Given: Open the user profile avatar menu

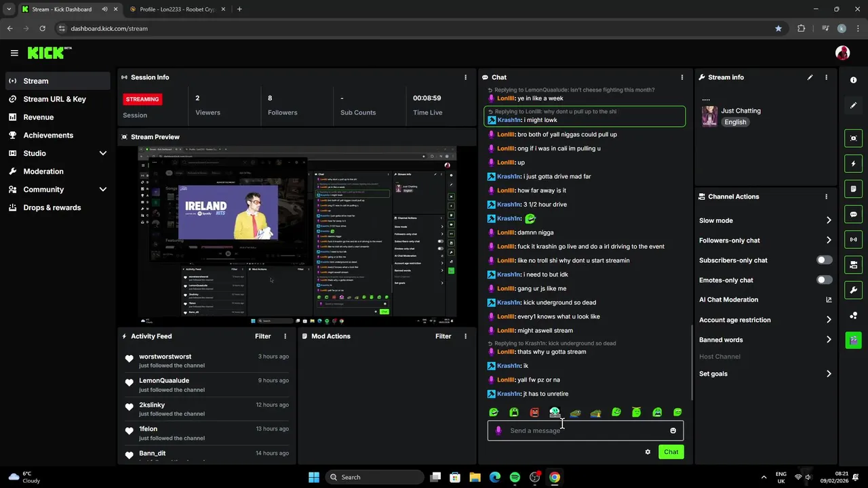Looking at the screenshot, I should 842,53.
